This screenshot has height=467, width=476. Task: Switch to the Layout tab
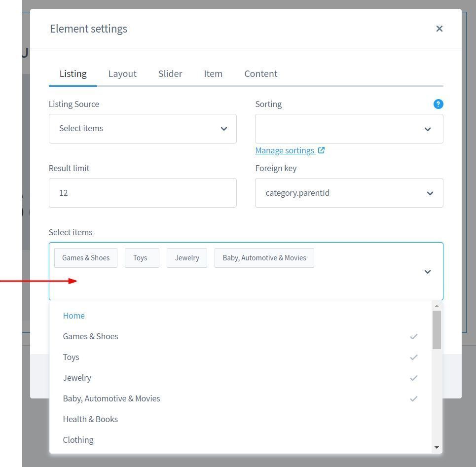(x=122, y=73)
